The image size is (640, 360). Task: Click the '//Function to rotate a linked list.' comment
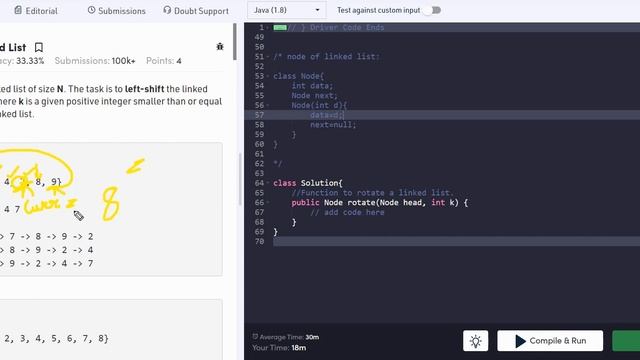(372, 193)
